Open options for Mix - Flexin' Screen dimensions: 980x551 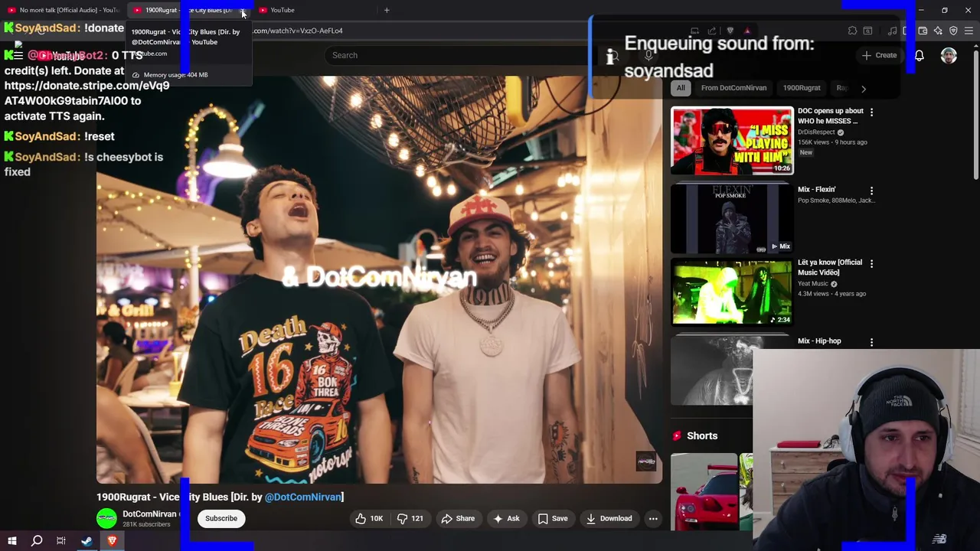[871, 191]
